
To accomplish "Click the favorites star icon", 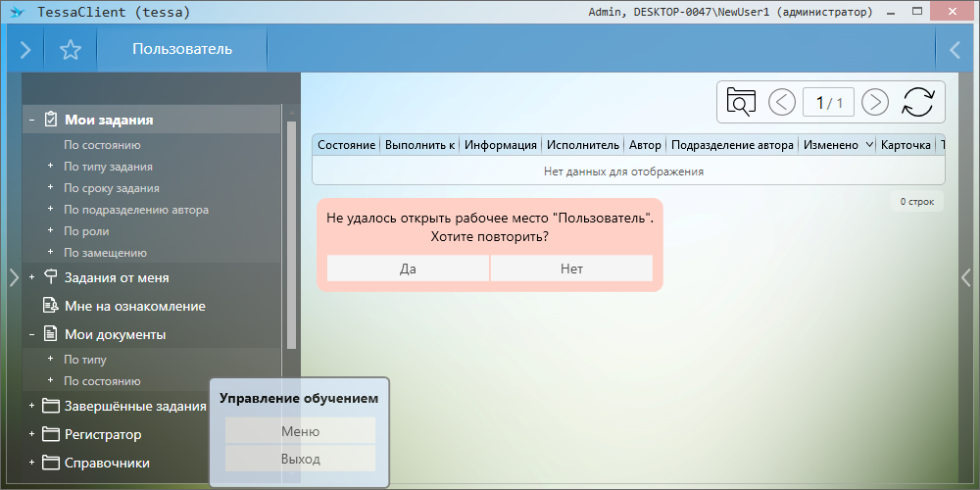I will 71,50.
